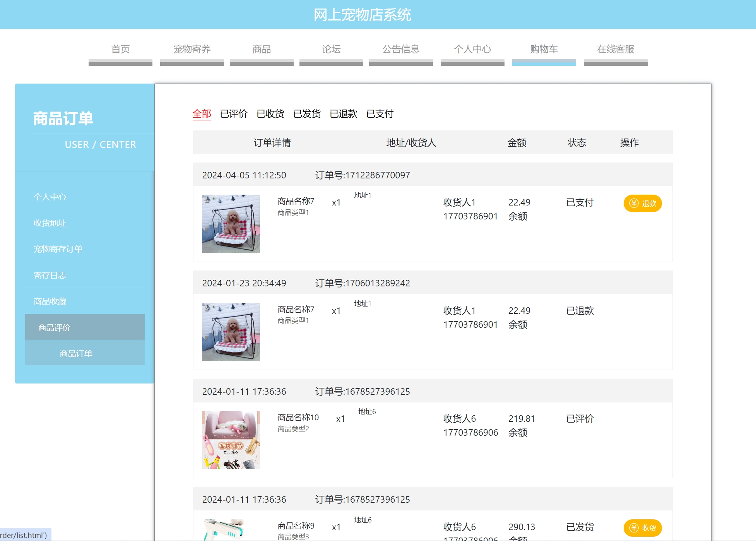This screenshot has width=756, height=541.
Task: Select 收货地址 in the sidebar
Action: [x=50, y=223]
